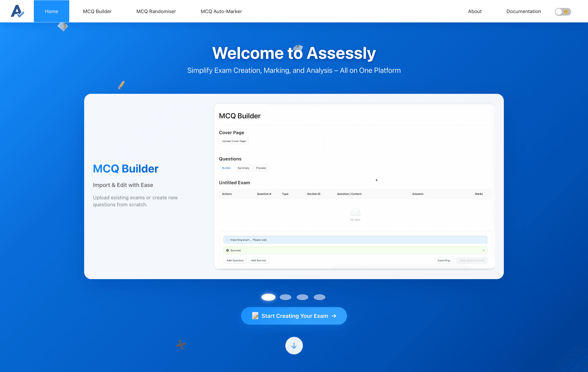
Task: Open the Home navigation item
Action: click(x=51, y=11)
